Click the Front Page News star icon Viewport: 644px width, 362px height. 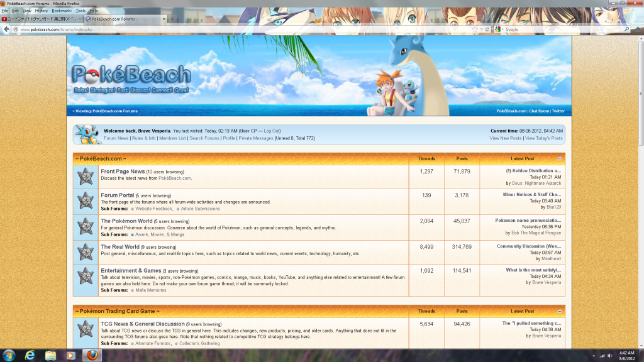[x=86, y=177]
